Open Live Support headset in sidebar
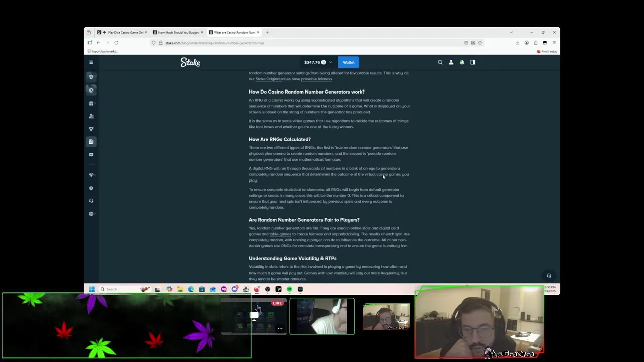The width and height of the screenshot is (644, 362). 91,201
